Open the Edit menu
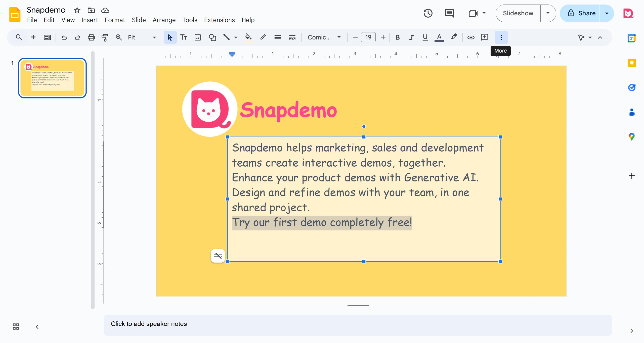This screenshot has width=644, height=343. [x=49, y=20]
